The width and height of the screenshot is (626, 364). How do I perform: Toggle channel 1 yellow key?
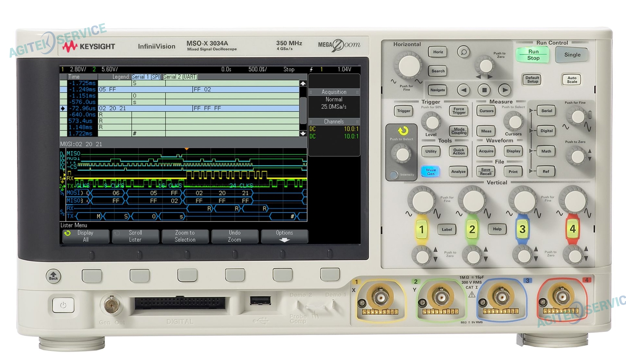[x=421, y=229]
